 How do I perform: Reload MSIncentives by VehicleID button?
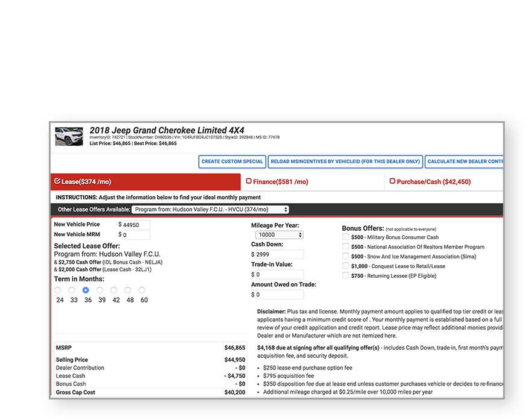(345, 161)
